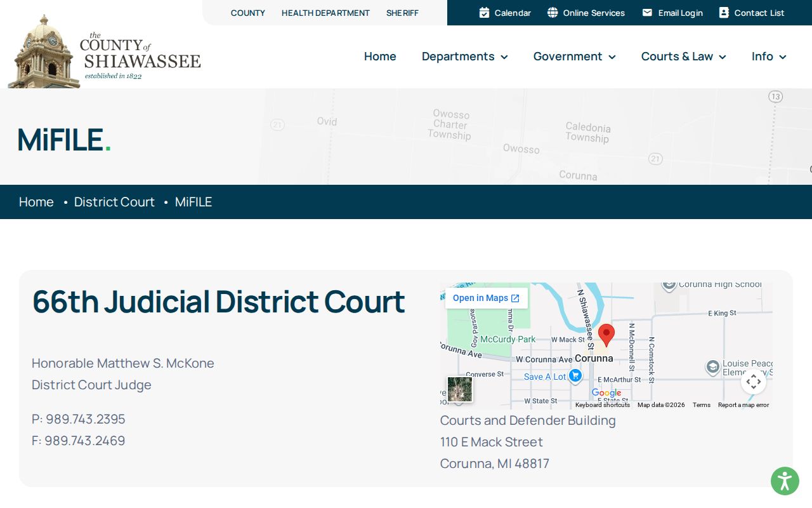
Task: Click the 66th Judicial District Court heading
Action: pyautogui.click(x=219, y=302)
